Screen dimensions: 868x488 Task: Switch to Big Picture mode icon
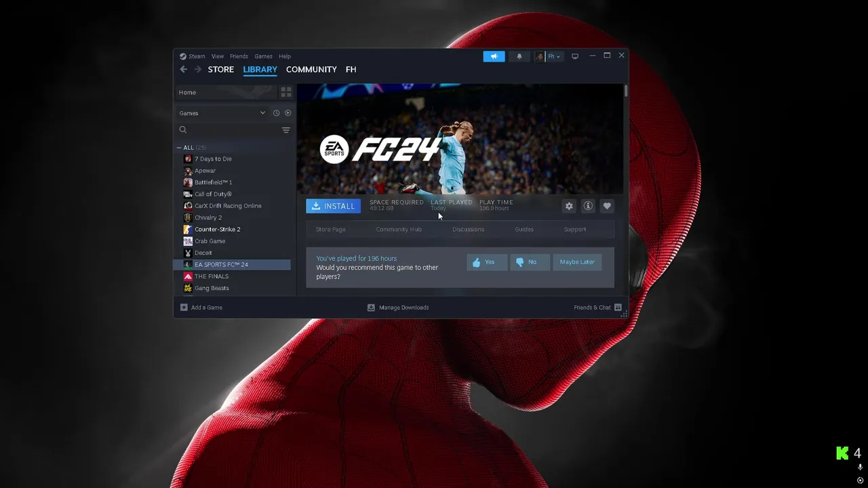575,56
